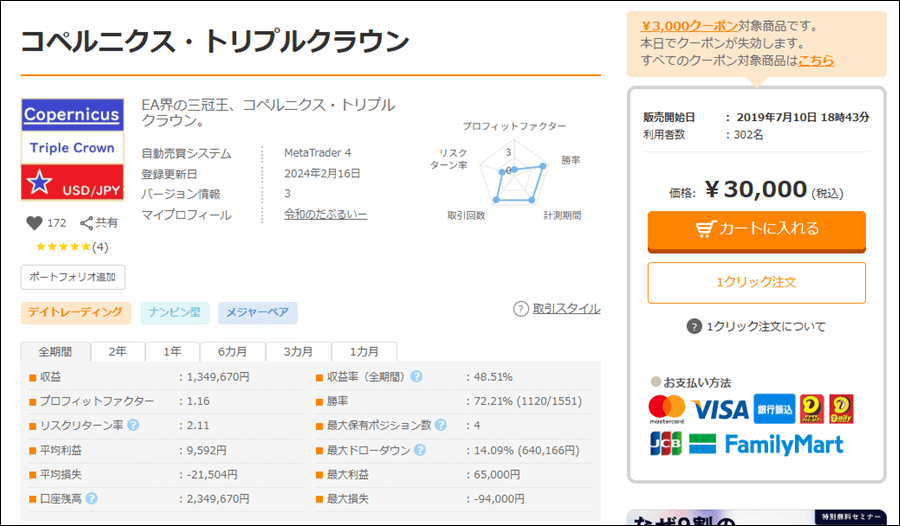The image size is (900, 526).
Task: Click the heart favorite icon
Action: [x=34, y=223]
